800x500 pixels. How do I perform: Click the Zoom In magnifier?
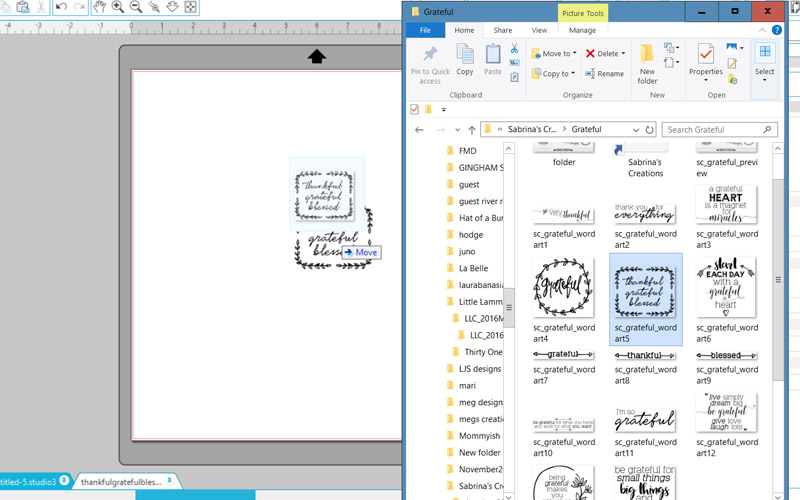point(118,7)
